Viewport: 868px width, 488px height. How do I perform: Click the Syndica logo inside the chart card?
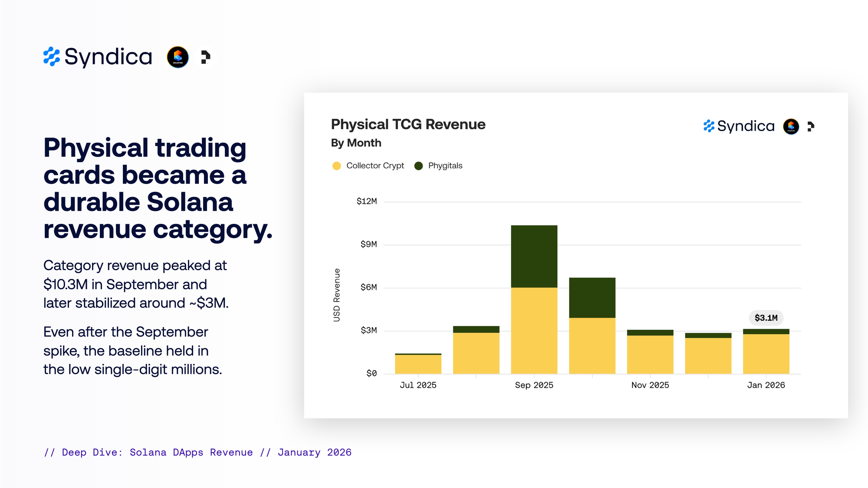coord(739,126)
